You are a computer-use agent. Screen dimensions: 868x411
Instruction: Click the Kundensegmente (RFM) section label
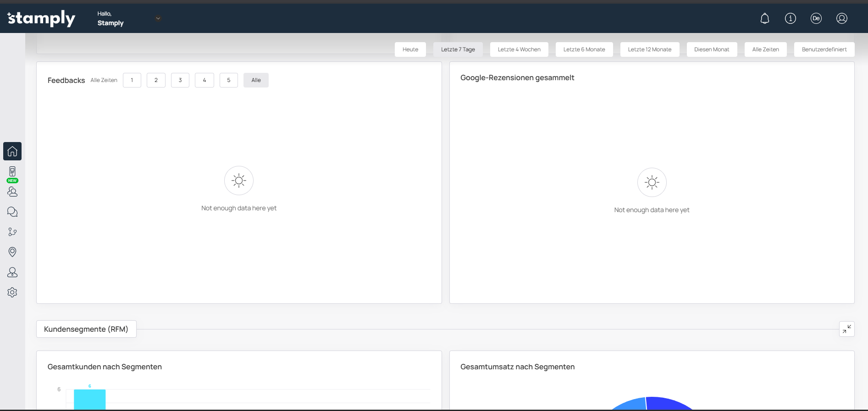[x=86, y=329]
